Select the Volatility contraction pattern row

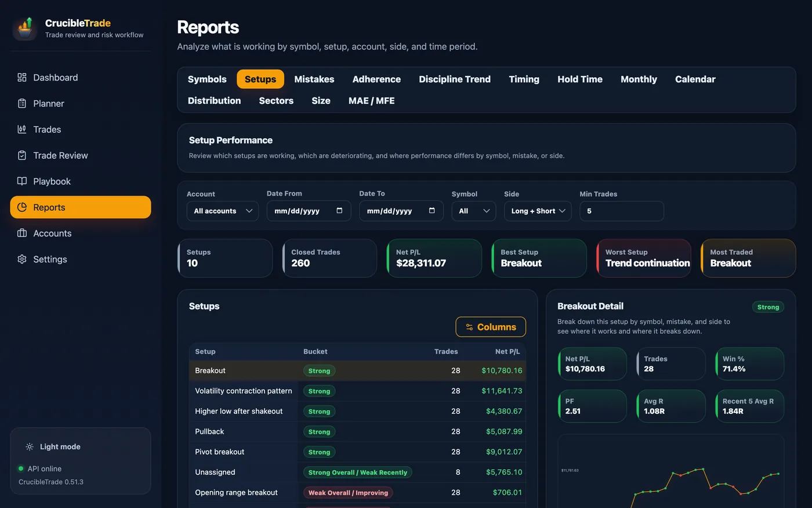pos(357,391)
